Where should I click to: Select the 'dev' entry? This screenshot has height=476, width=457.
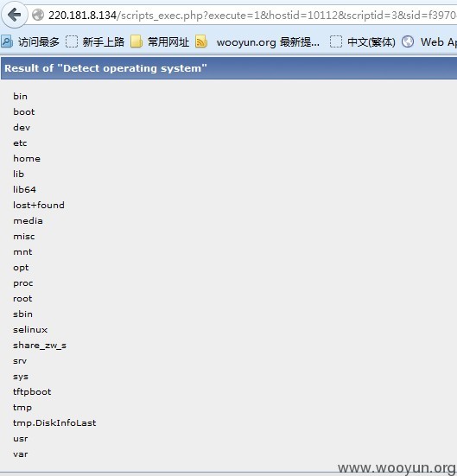point(22,127)
